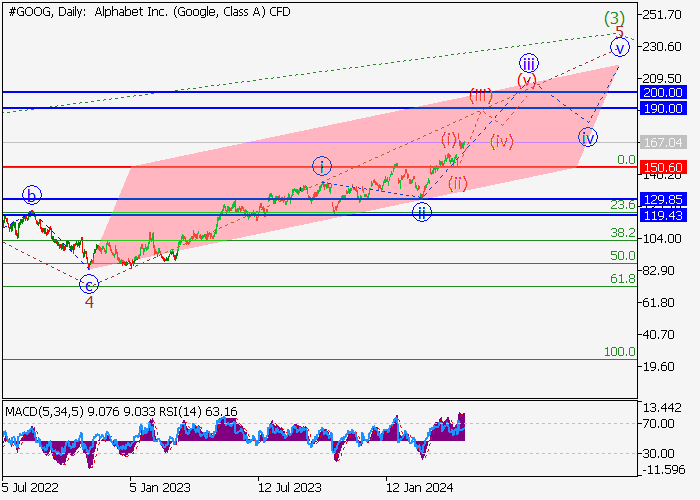Click the 12 Jan 2024 date label

420,488
